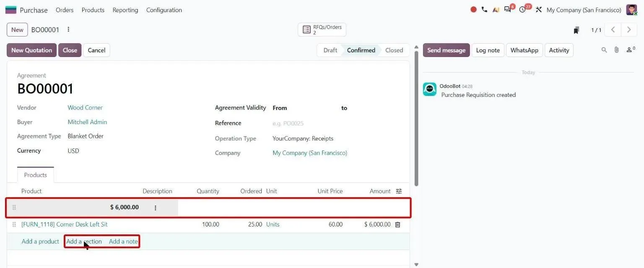
Task: Open the user avatar menu
Action: coord(631,10)
